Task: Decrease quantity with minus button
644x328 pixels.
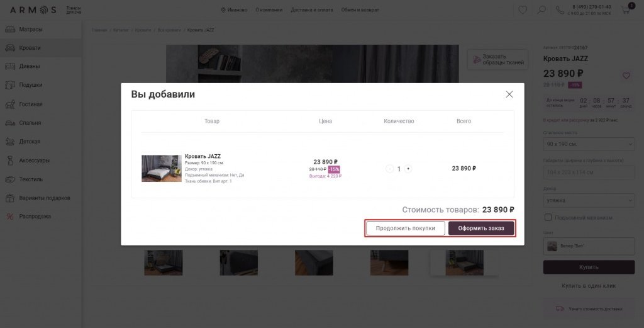Action: [x=389, y=169]
